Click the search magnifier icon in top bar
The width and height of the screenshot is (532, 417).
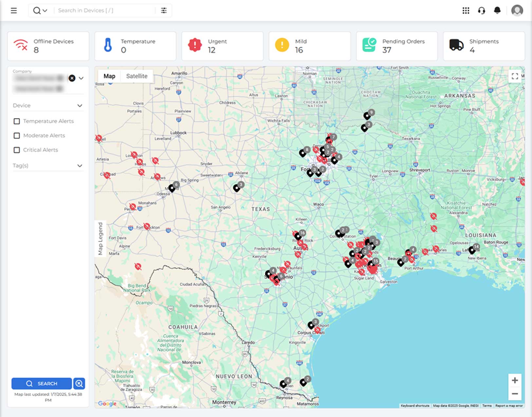(x=37, y=10)
